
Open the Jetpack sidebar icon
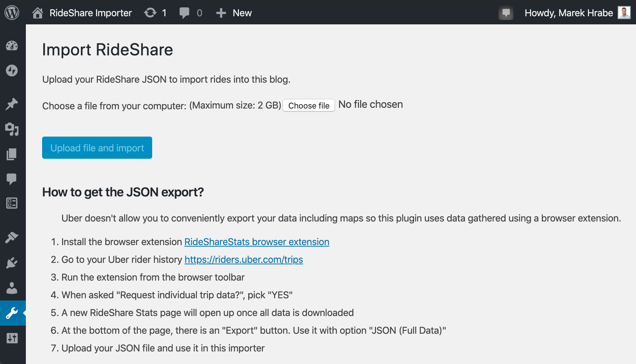point(12,70)
